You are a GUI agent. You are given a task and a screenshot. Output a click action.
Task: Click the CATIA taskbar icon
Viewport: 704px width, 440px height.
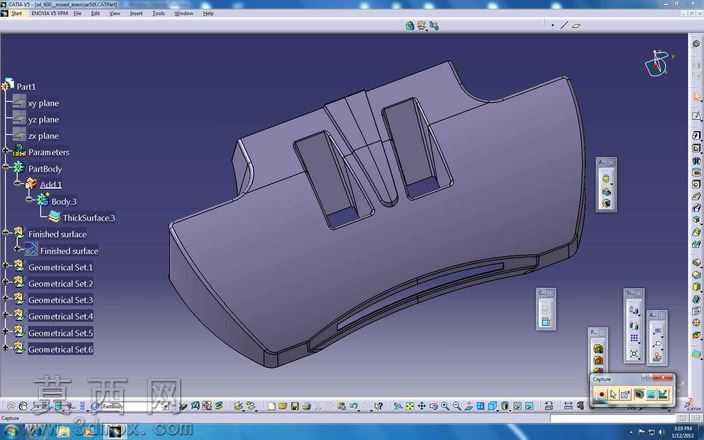click(114, 432)
